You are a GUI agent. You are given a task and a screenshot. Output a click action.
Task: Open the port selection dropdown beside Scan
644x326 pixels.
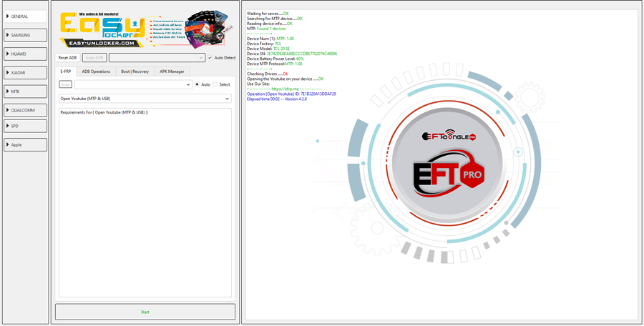[134, 84]
